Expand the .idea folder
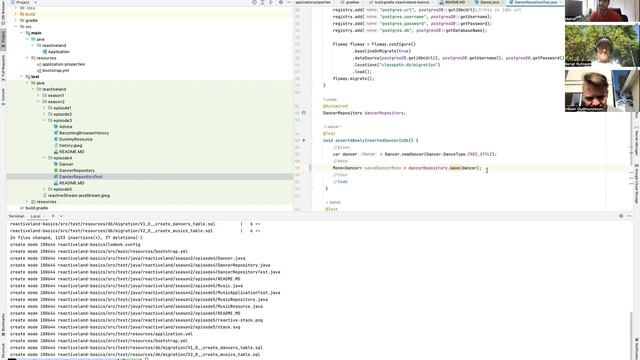The width and height of the screenshot is (640, 360). click(x=16, y=8)
